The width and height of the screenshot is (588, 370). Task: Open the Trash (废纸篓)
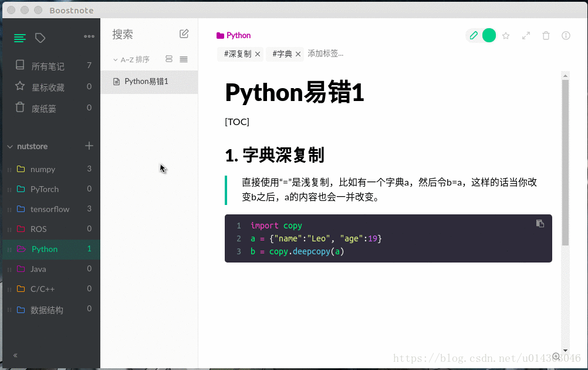pyautogui.click(x=52, y=107)
